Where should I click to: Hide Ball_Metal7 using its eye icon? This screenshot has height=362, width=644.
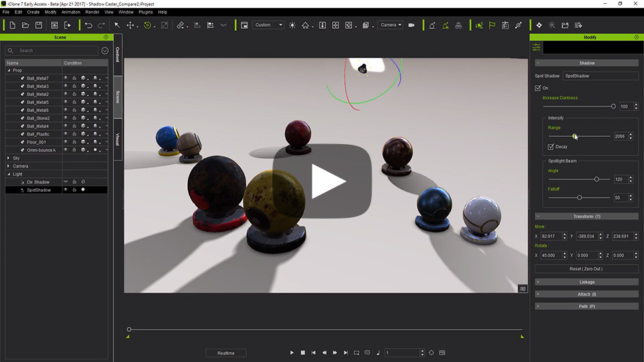[65, 78]
